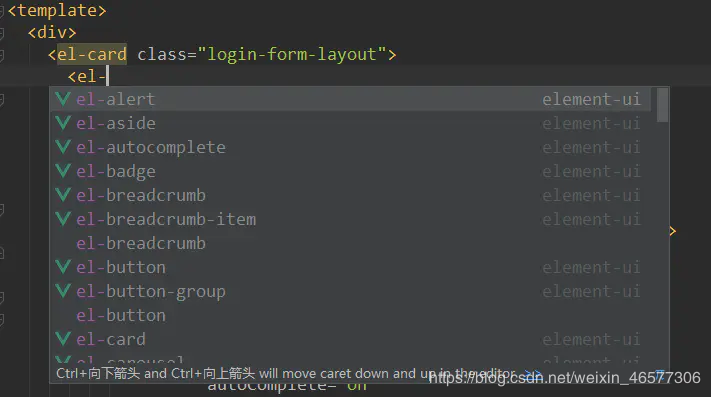
Task: Choose el-breadcrumb-item suggestion
Action: [351, 219]
